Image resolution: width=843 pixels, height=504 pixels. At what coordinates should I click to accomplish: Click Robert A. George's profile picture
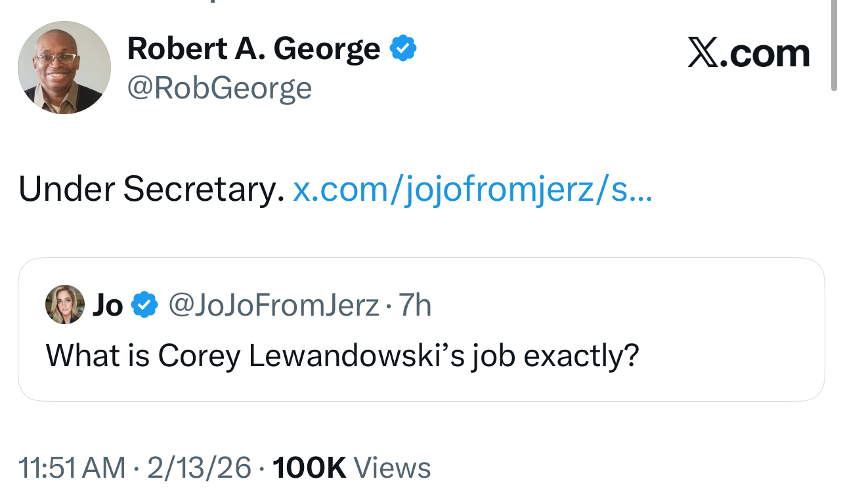[64, 68]
